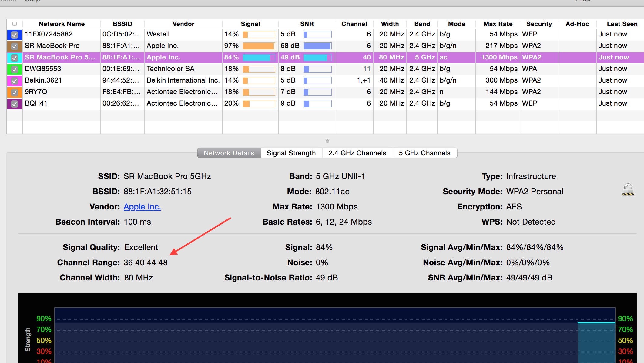Select the 9RY7Q network row name

(x=36, y=92)
